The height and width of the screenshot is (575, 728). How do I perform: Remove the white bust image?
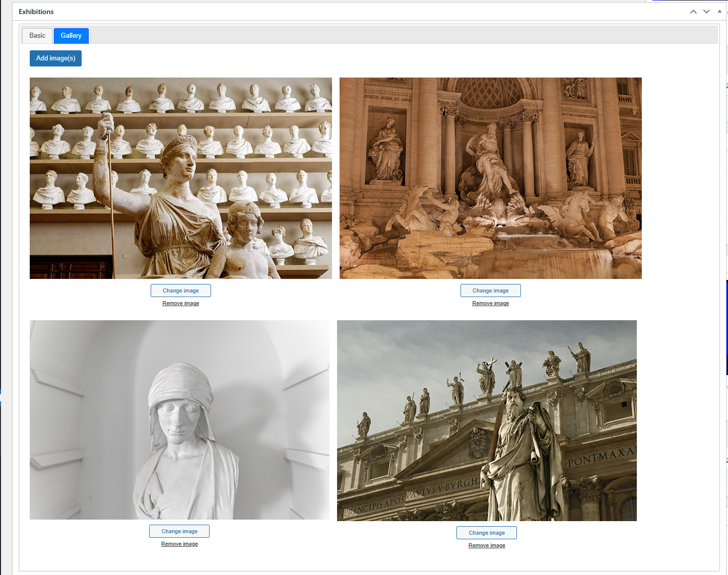179,544
